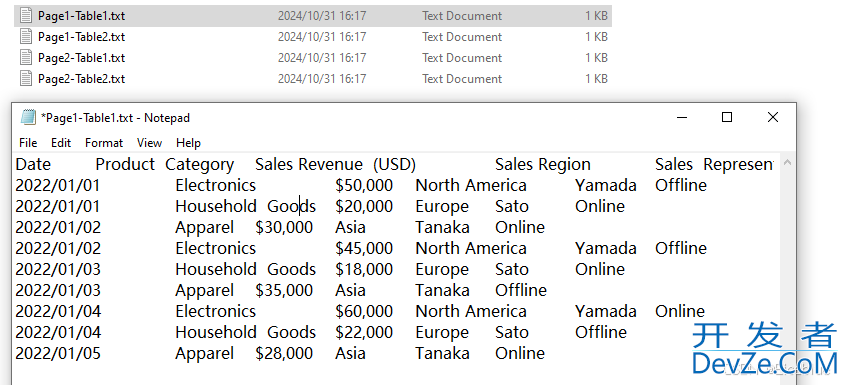Image resolution: width=848 pixels, height=385 pixels.
Task: Open the View menu
Action: [149, 143]
